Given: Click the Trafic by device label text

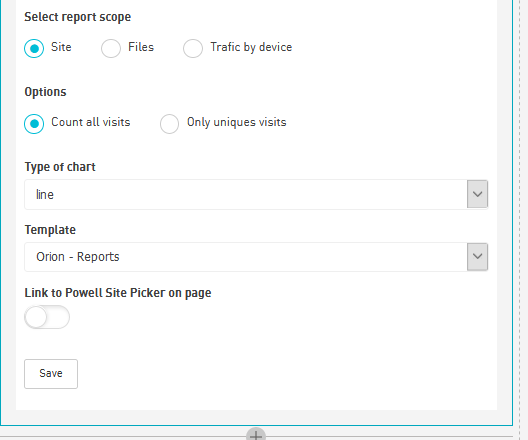Looking at the screenshot, I should 251,47.
